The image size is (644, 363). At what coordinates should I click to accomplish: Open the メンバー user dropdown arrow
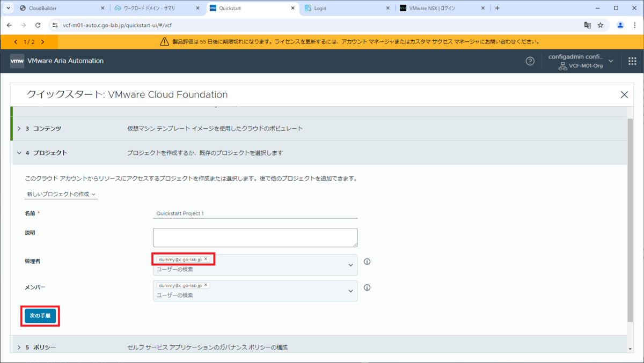(x=351, y=291)
